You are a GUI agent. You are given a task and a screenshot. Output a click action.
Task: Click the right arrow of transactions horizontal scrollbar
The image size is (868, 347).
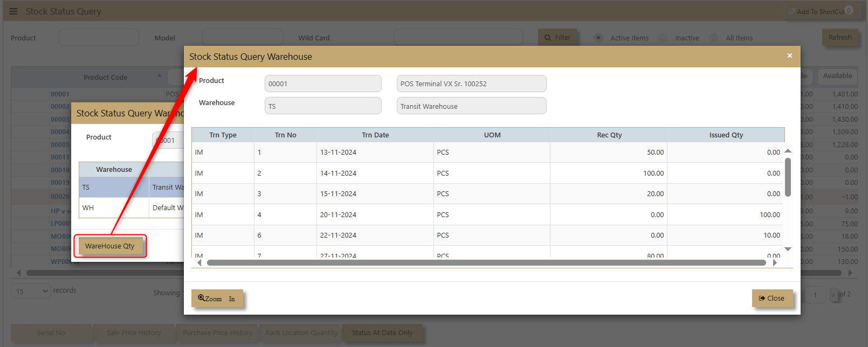tap(775, 263)
